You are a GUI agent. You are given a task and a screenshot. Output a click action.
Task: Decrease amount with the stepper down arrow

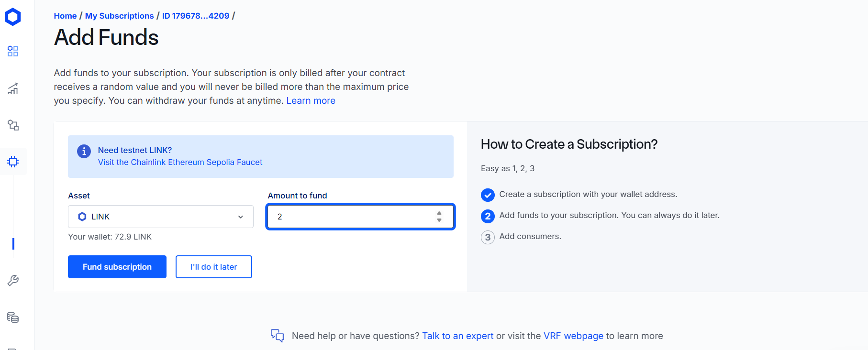click(439, 220)
